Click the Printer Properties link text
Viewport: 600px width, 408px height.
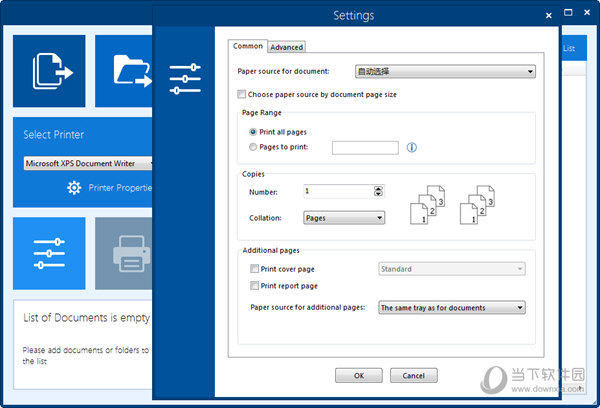click(120, 188)
